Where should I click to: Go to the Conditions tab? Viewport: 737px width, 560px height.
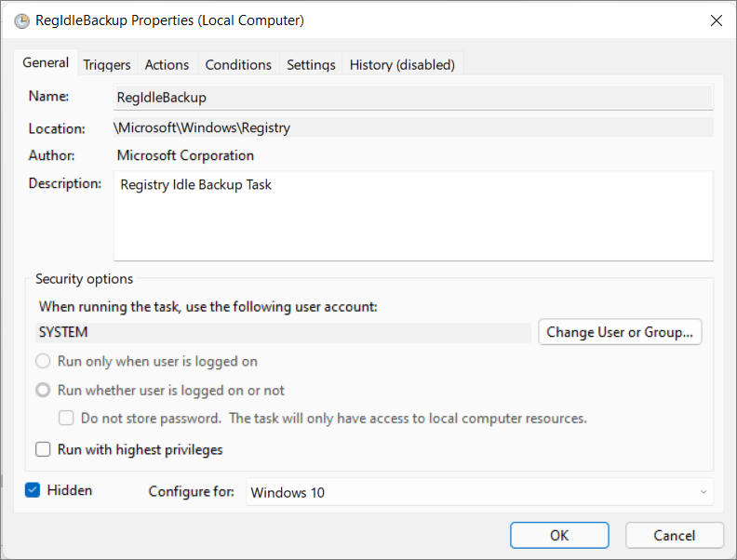point(238,64)
